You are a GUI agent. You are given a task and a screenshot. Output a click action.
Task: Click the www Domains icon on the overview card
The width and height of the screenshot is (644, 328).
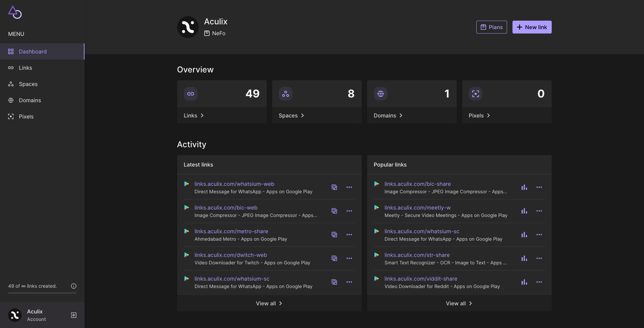381,94
